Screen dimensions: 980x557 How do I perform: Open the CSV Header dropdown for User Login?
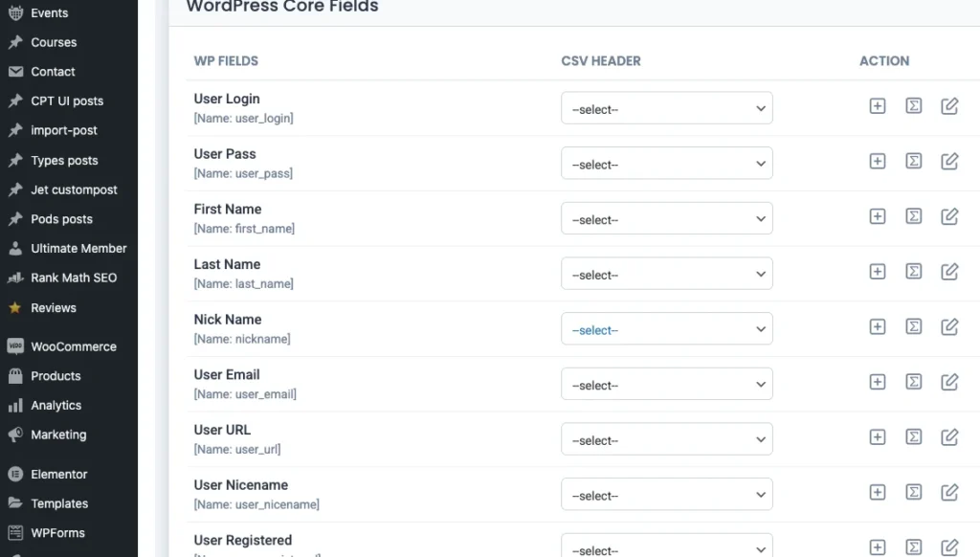pyautogui.click(x=666, y=108)
